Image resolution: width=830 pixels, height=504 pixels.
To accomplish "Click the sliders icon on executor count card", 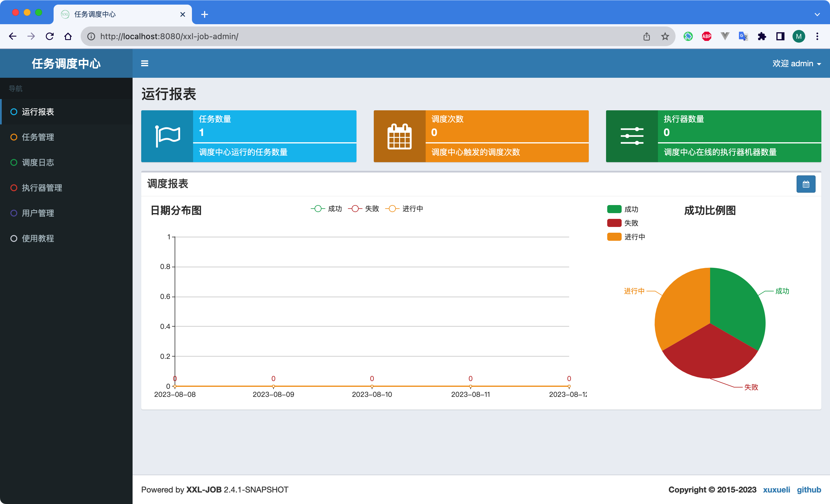I will click(632, 136).
